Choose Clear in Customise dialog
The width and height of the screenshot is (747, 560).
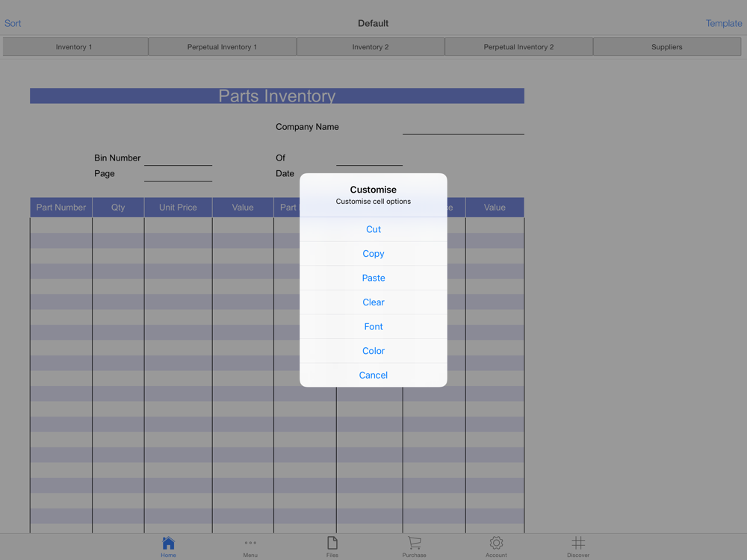pos(373,302)
